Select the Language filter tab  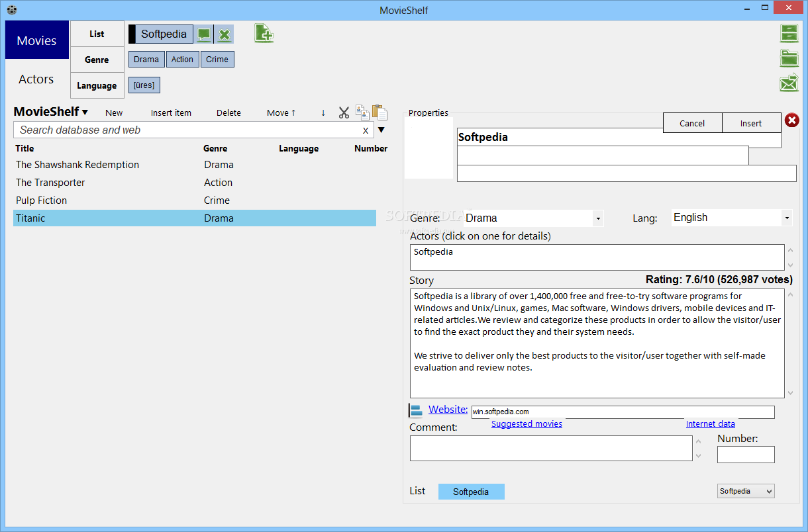pyautogui.click(x=97, y=85)
